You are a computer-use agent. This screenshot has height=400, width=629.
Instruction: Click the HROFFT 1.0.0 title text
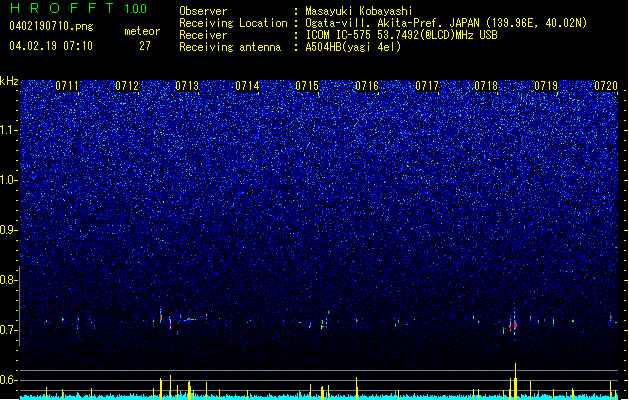point(79,8)
